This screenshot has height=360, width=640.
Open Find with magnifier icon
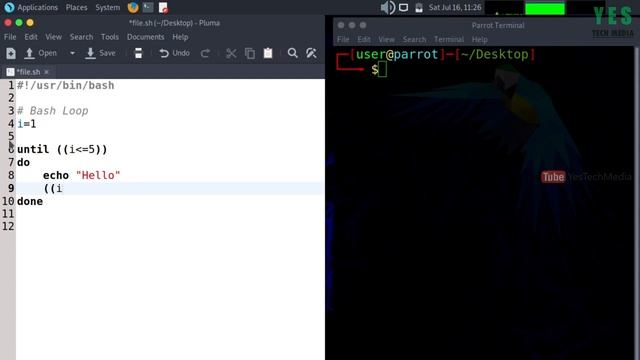(292, 53)
